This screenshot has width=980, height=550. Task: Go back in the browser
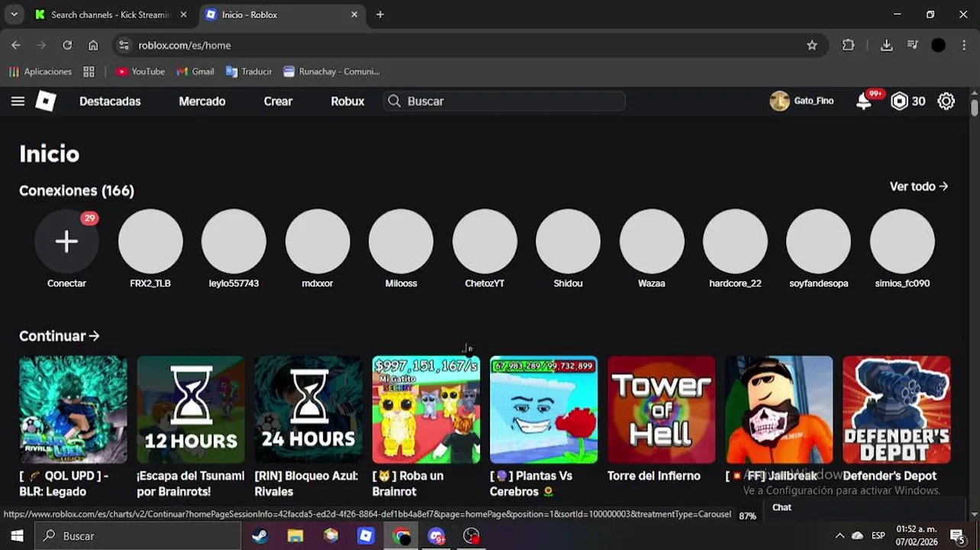coord(16,45)
